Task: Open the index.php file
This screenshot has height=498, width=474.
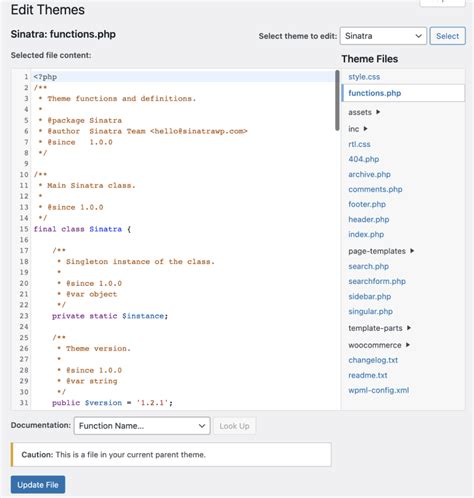Action: coord(366,235)
